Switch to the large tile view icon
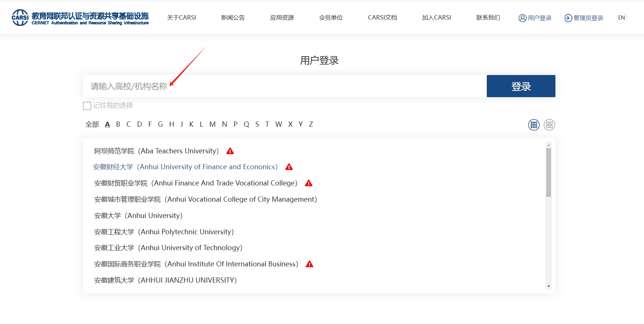644x324 pixels. [549, 125]
